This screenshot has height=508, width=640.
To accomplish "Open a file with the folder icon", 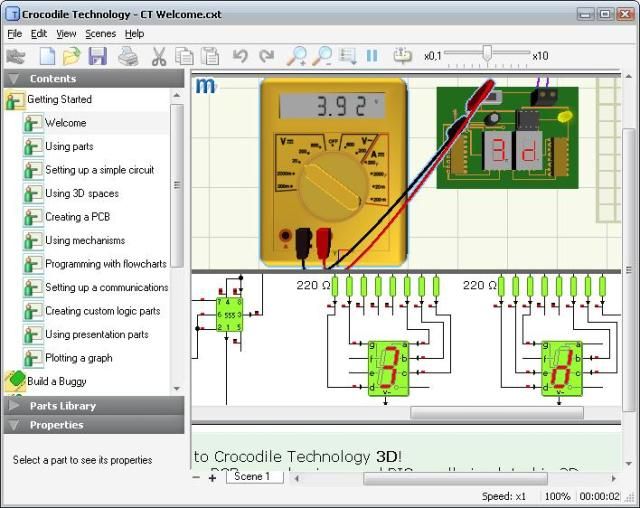I will [72, 56].
